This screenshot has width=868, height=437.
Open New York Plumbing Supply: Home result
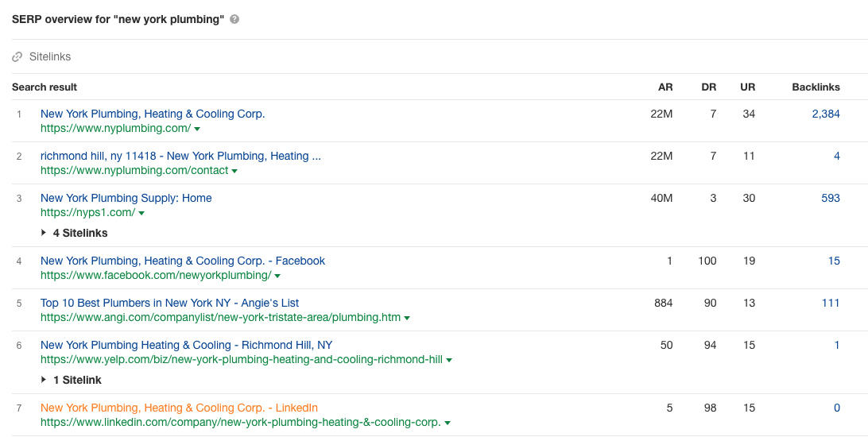pos(126,198)
